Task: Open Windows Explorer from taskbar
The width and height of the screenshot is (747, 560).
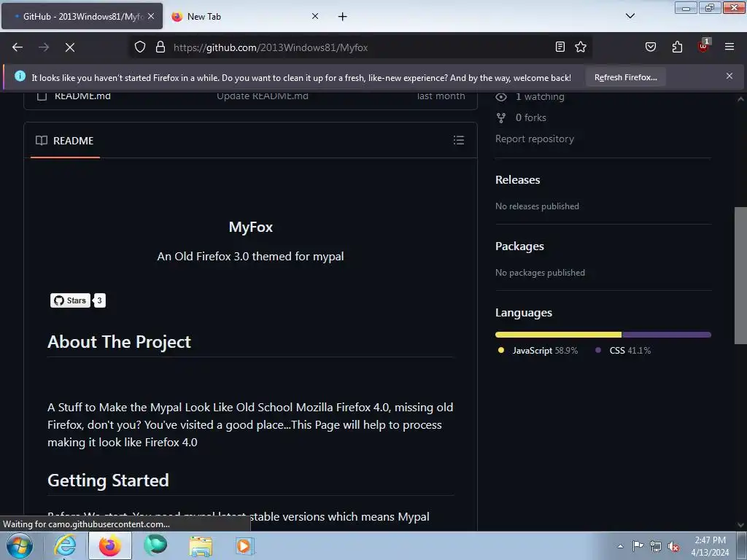Action: click(x=201, y=546)
